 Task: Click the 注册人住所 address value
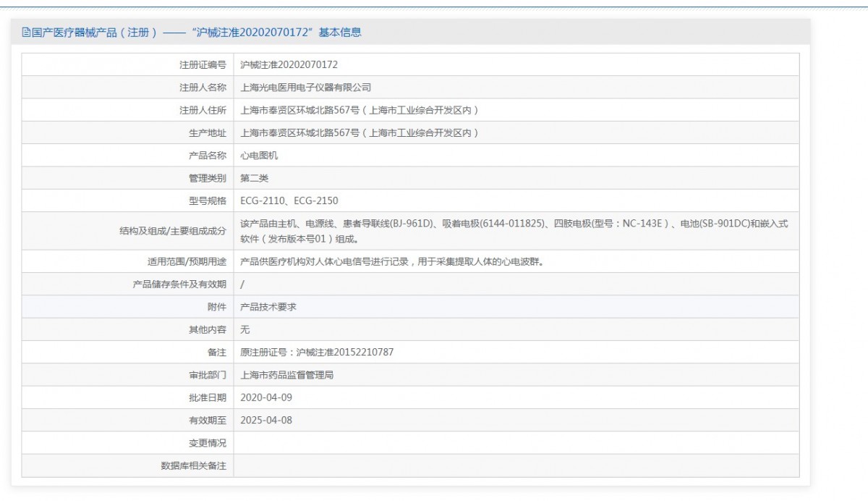[359, 111]
